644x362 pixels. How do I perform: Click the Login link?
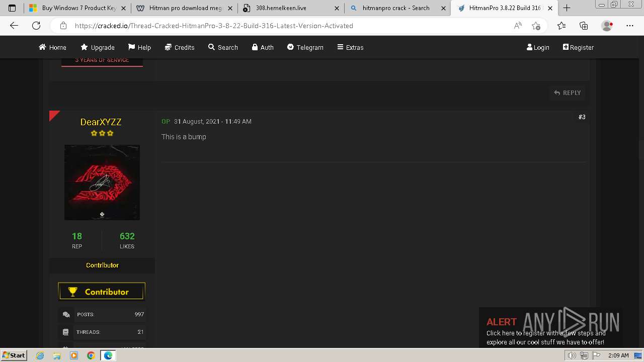[x=538, y=47]
